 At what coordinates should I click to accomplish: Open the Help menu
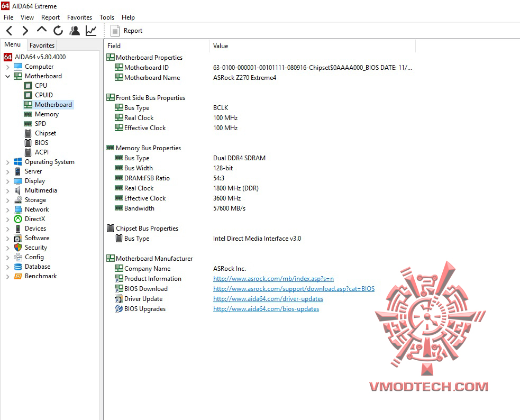point(128,17)
